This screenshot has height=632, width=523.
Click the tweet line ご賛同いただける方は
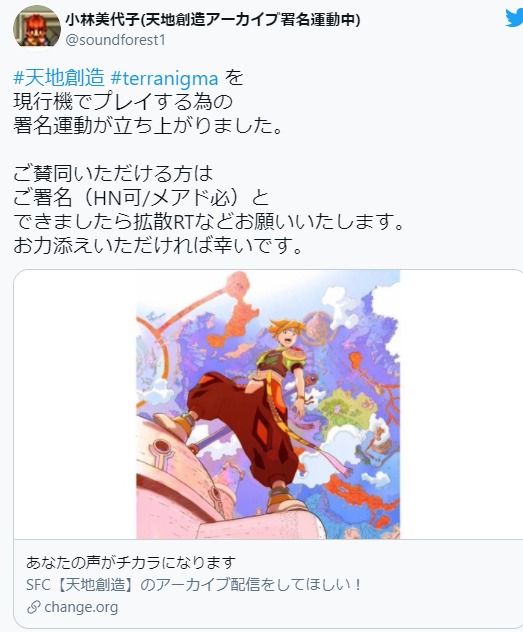[113, 173]
